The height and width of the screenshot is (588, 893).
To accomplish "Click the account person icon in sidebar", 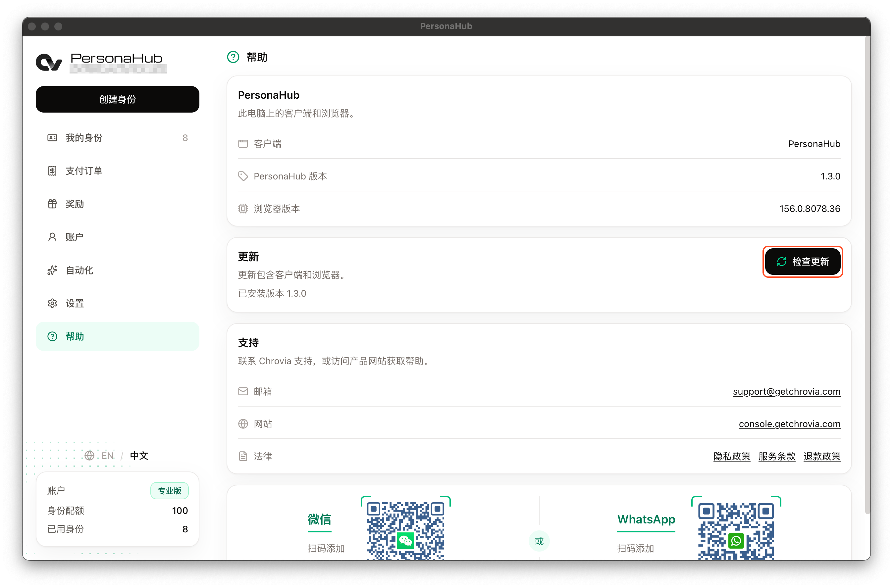I will [x=52, y=237].
